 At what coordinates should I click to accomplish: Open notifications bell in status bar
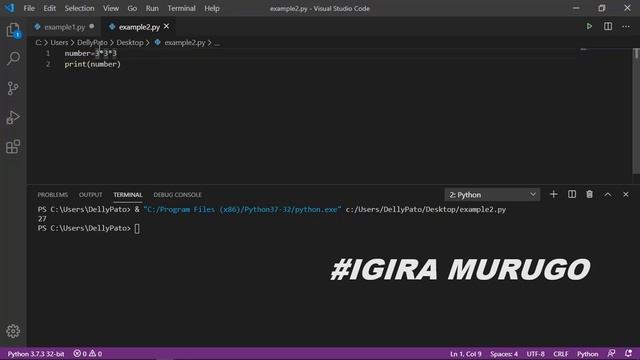pos(628,353)
